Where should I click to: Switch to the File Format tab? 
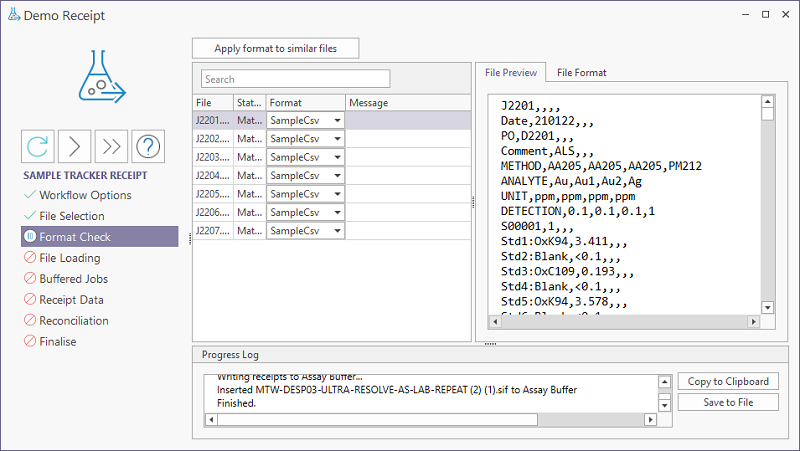581,73
